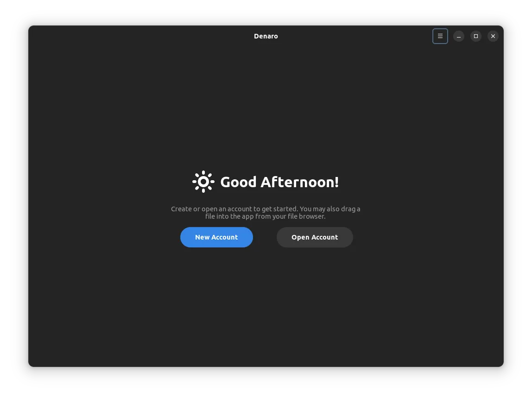This screenshot has width=532, height=398.
Task: Click the text line ending 'your file browser.'
Action: pos(266,216)
